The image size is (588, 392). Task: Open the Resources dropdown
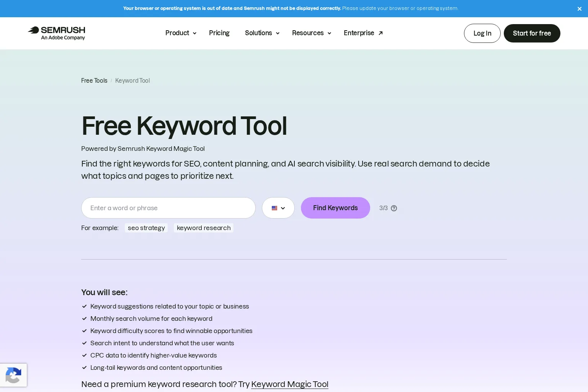tap(312, 33)
